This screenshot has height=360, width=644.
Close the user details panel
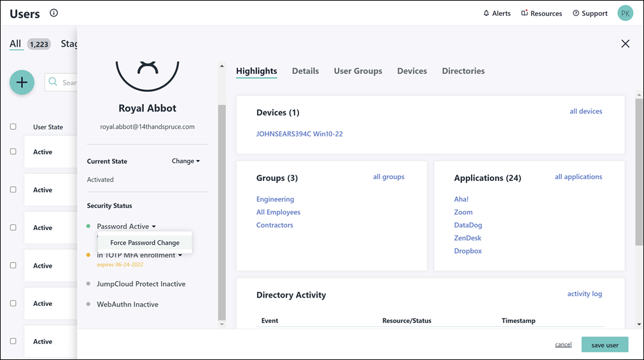(x=625, y=43)
